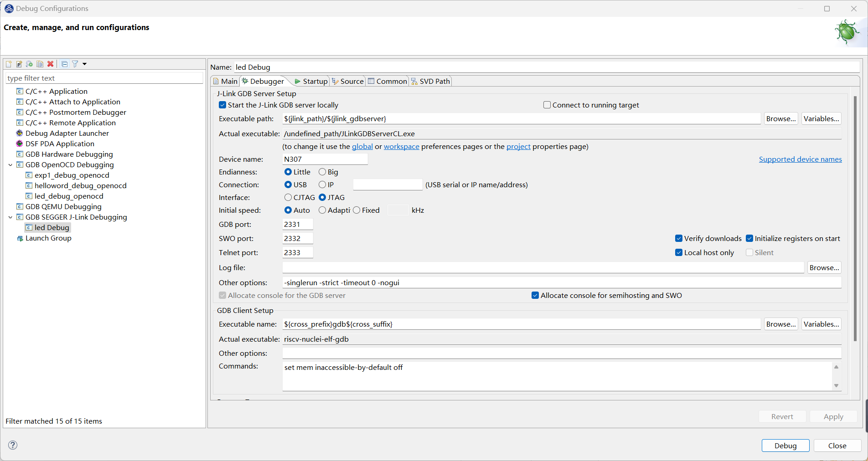The image size is (868, 461).
Task: Open Supported device names link
Action: pos(800,159)
